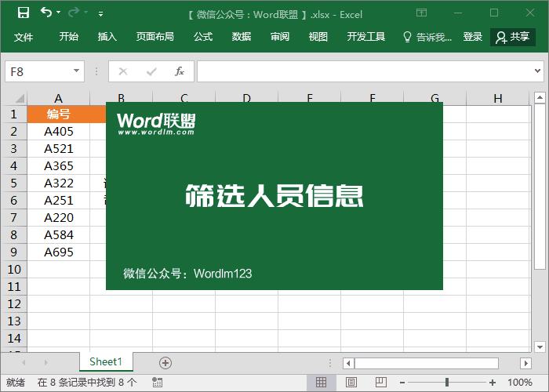Switch to Normal view in status bar
The width and height of the screenshot is (549, 392).
pyautogui.click(x=321, y=383)
